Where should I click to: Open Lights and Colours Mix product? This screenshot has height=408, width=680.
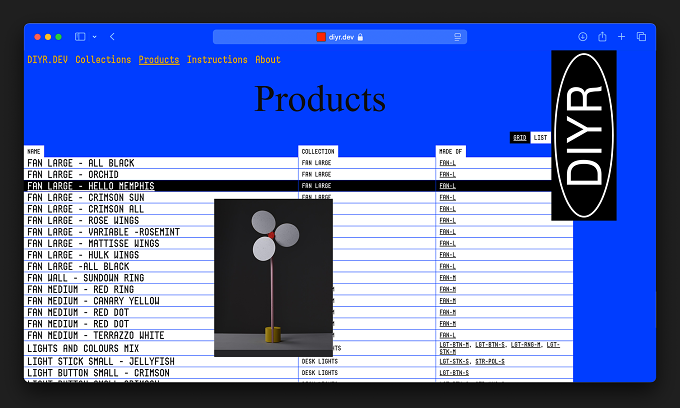click(83, 349)
